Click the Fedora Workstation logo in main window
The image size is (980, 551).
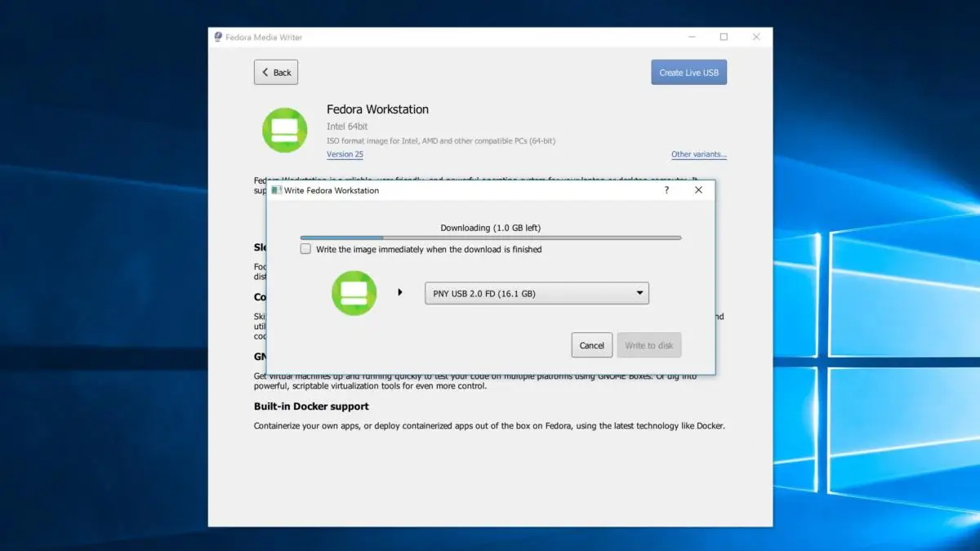(x=284, y=130)
